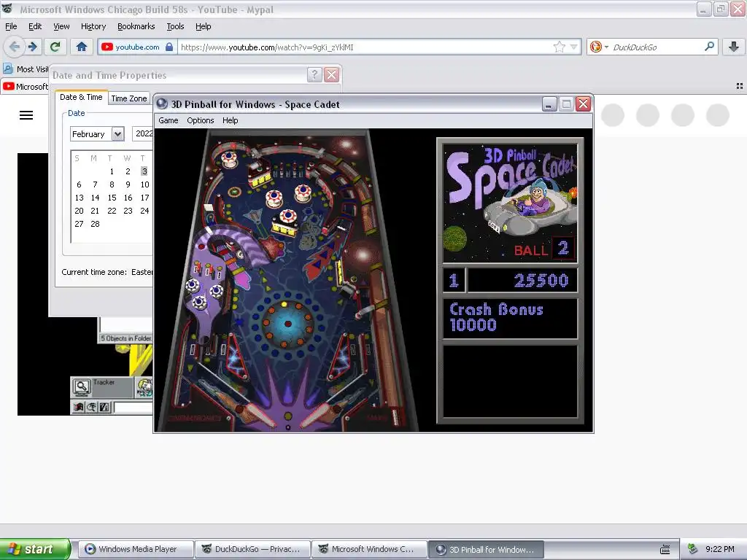The height and width of the screenshot is (560, 747).
Task: Click the Date and Time help button
Action: point(314,75)
